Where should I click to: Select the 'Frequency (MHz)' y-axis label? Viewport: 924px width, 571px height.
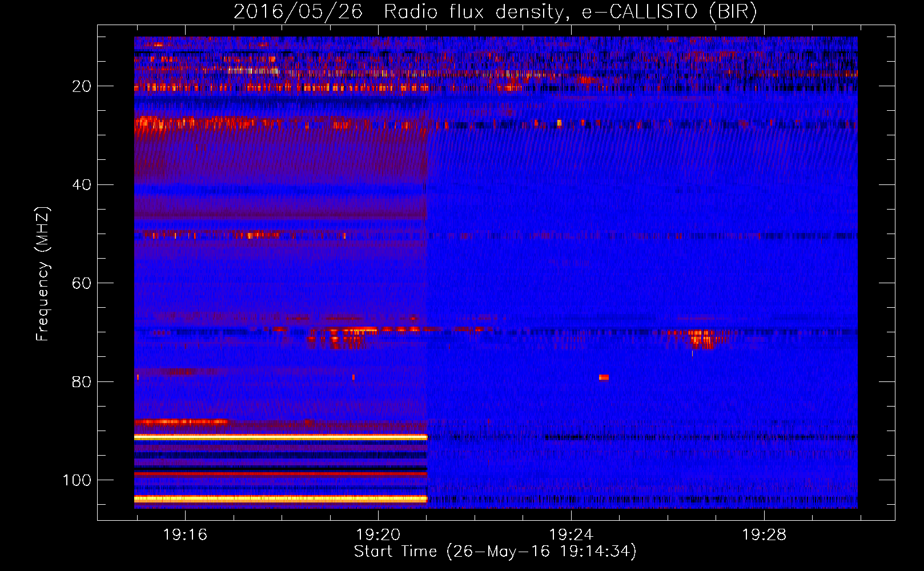43,274
